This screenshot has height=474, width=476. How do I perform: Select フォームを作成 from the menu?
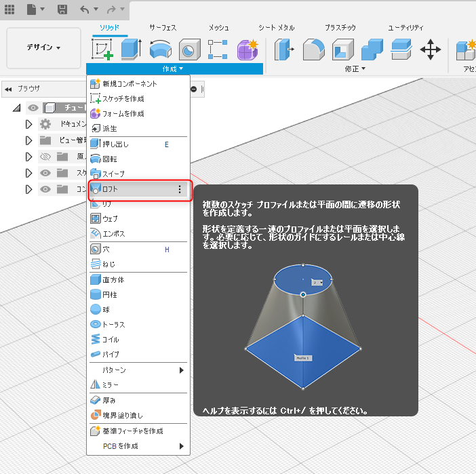[x=138, y=113]
